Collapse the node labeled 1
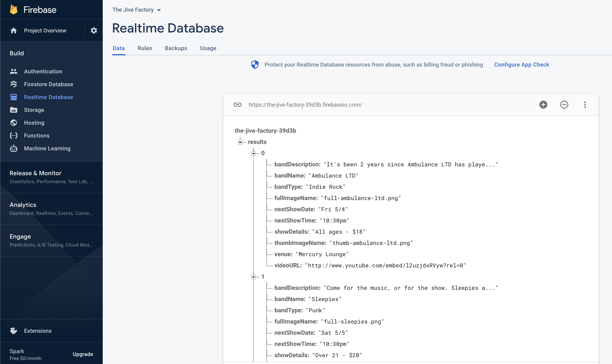Image resolution: width=612 pixels, height=364 pixels. point(254,277)
